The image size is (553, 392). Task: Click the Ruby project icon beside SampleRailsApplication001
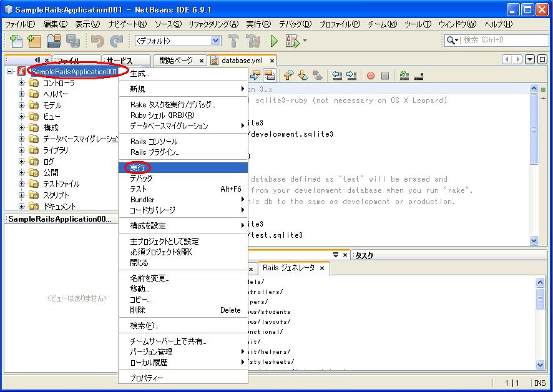click(21, 71)
